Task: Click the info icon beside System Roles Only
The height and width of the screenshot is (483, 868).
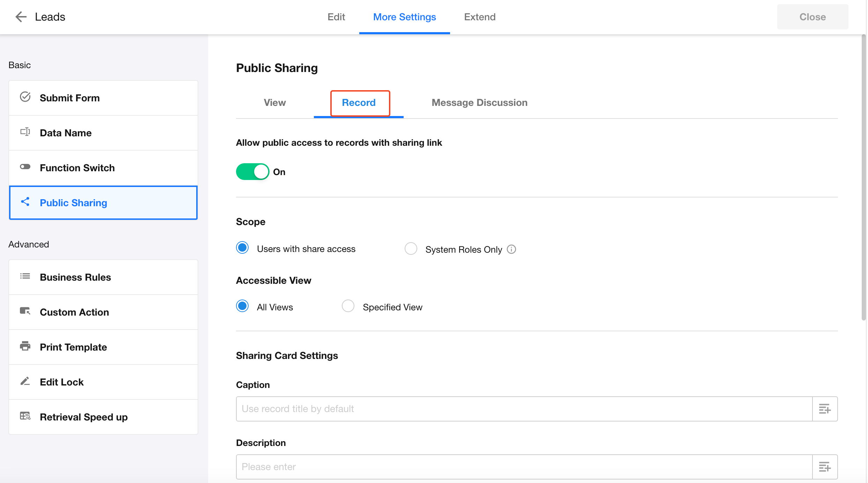Action: (x=511, y=249)
